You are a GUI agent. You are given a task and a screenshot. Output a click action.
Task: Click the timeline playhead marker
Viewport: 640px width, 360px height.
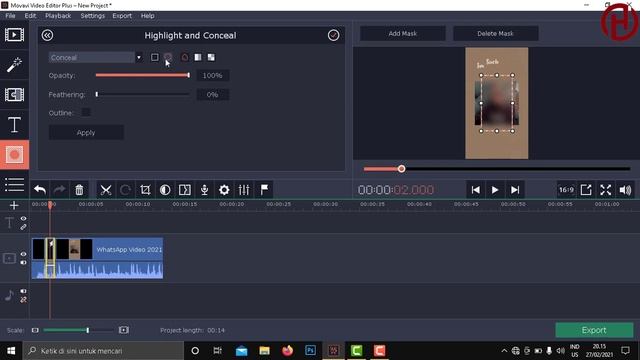click(50, 204)
